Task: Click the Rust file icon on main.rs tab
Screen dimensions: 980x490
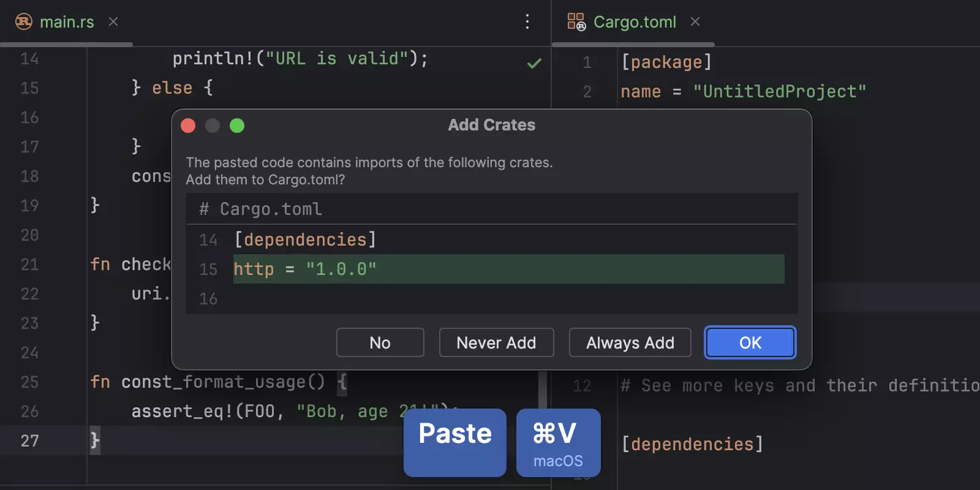Action: point(24,22)
